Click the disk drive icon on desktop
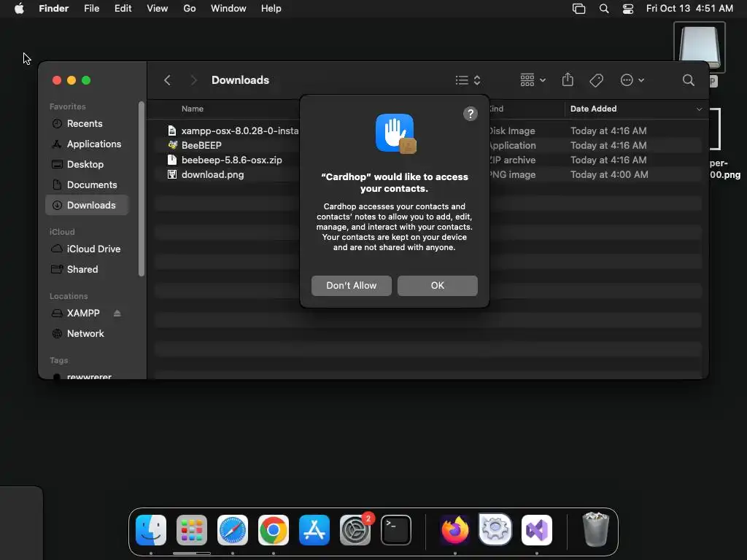Viewport: 747px width, 560px height. [699, 47]
